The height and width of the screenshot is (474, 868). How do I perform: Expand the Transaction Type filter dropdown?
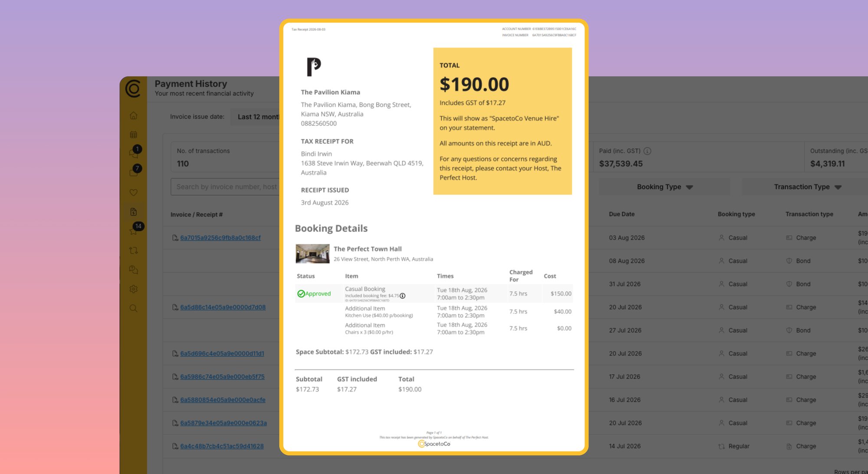coord(807,187)
